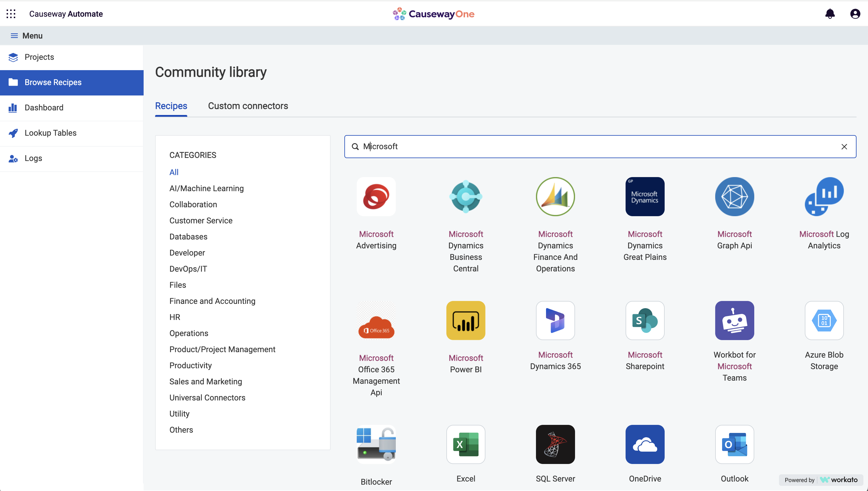The image size is (868, 491).
Task: Go to Projects in the sidebar
Action: point(72,57)
